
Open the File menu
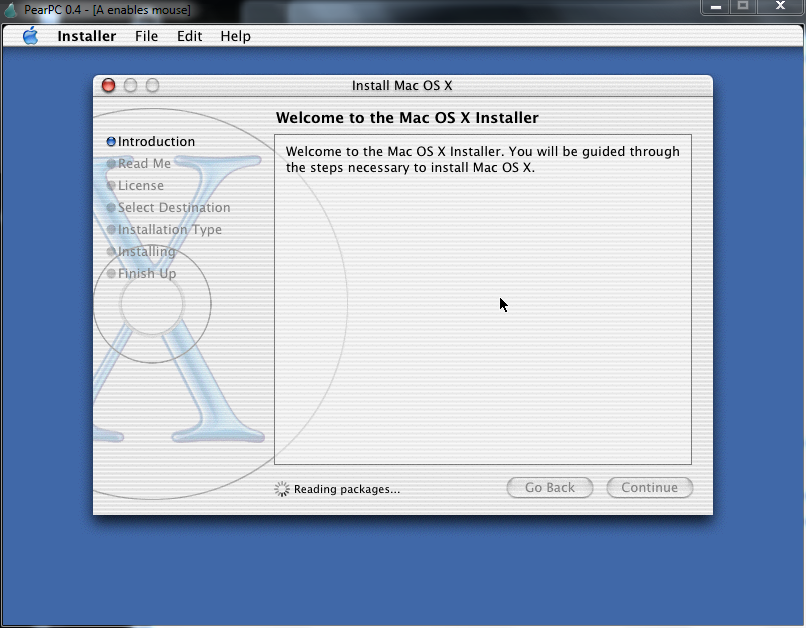point(146,36)
